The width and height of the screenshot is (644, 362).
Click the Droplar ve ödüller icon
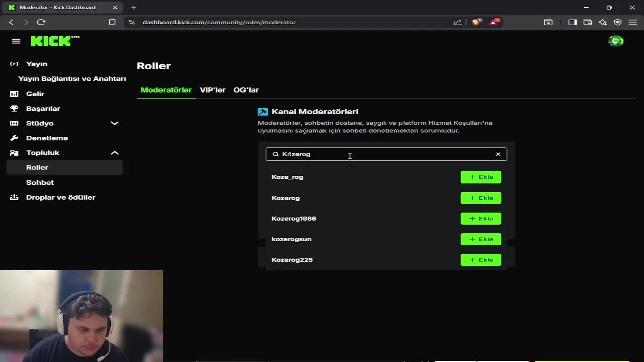14,197
